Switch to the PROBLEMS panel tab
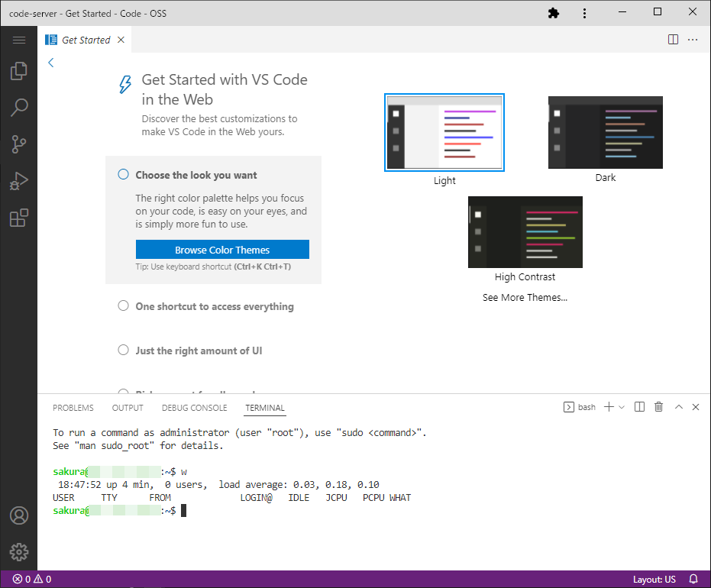This screenshot has width=711, height=588. [x=73, y=408]
